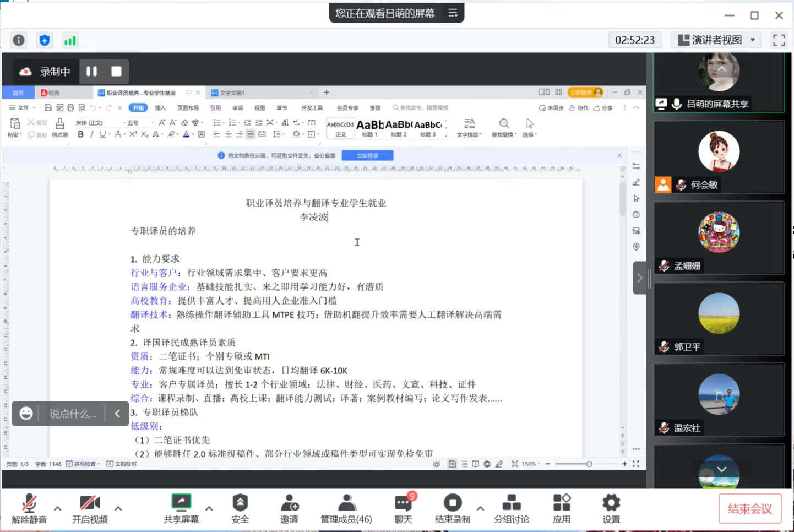Click End Meeting (结束会议) button
794x532 pixels.
tap(749, 509)
